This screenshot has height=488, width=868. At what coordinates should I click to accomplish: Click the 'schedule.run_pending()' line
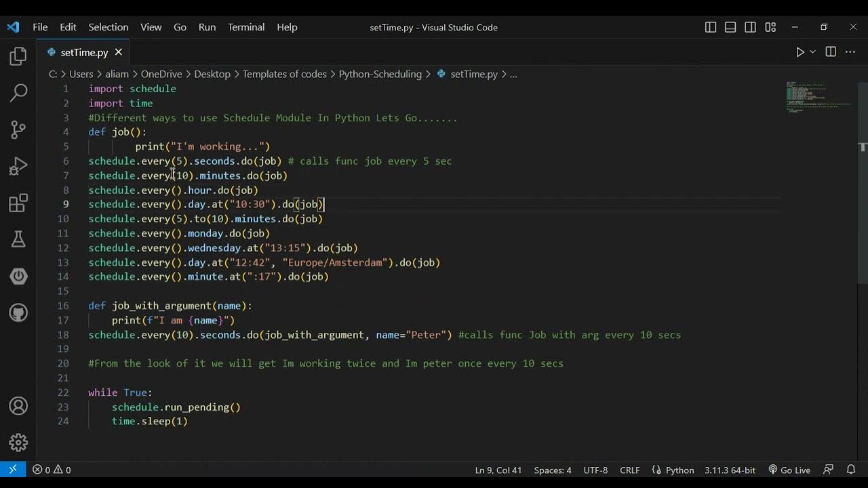click(176, 407)
